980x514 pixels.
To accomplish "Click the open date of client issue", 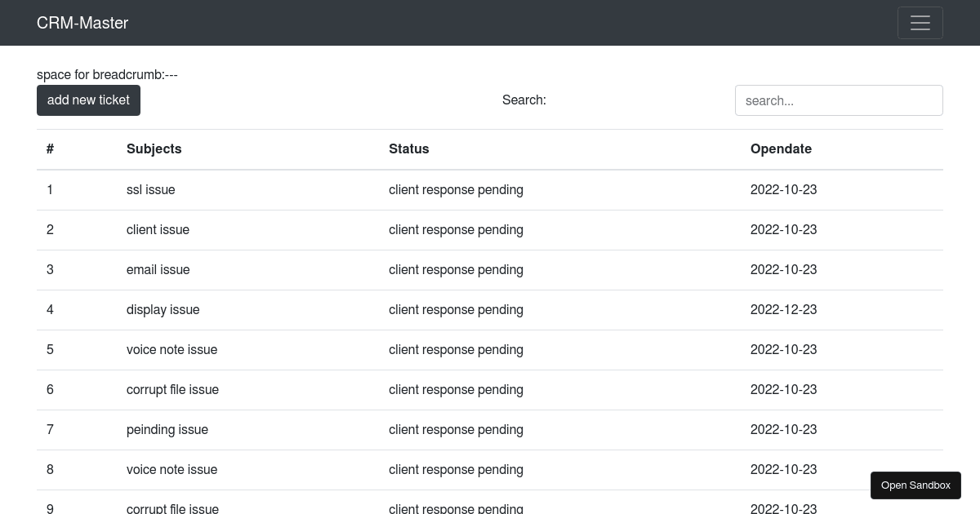I will point(784,230).
